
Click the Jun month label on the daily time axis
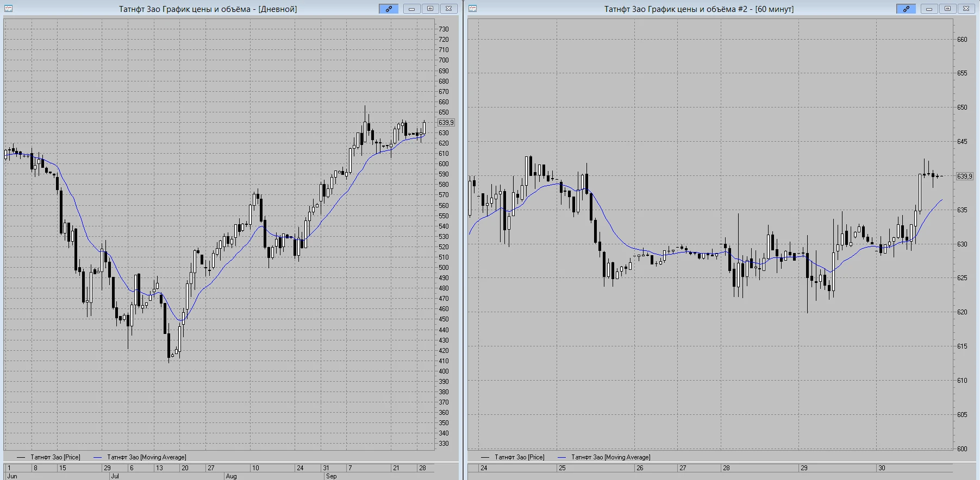[12, 476]
